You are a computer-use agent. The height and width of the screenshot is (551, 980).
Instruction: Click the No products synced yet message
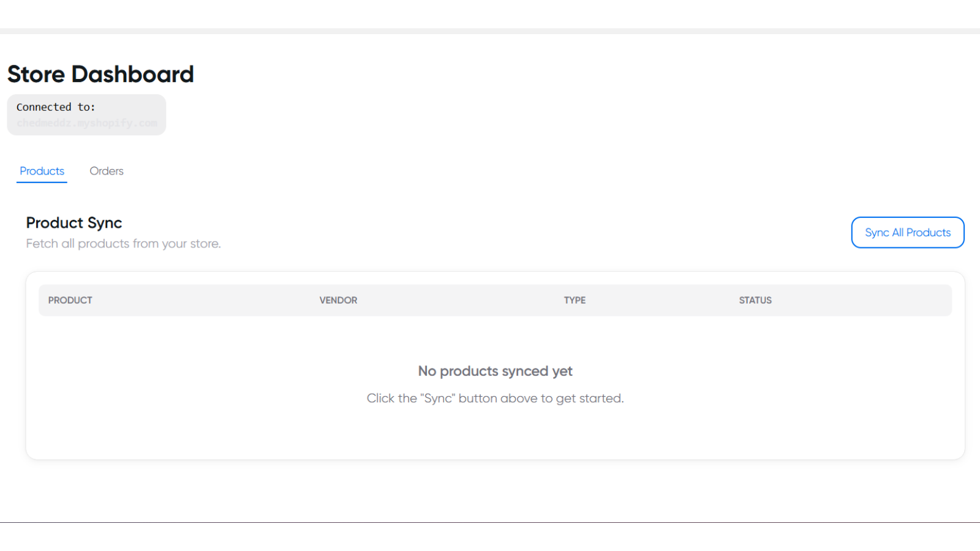[495, 371]
